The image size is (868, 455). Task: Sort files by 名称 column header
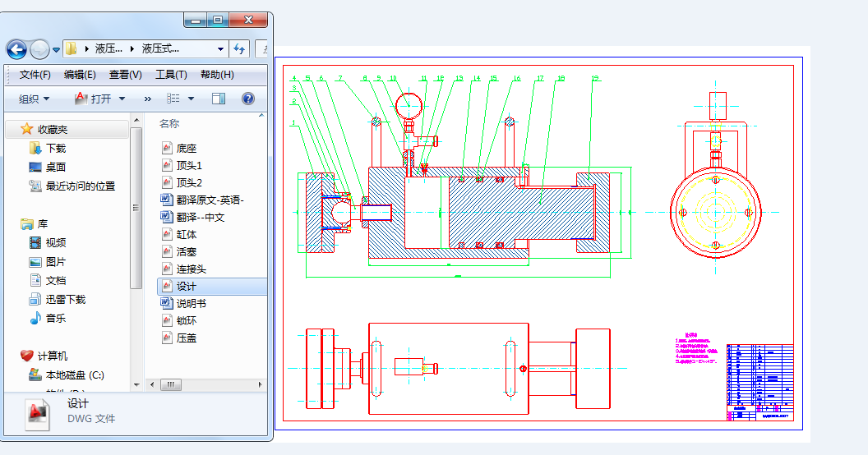click(169, 123)
